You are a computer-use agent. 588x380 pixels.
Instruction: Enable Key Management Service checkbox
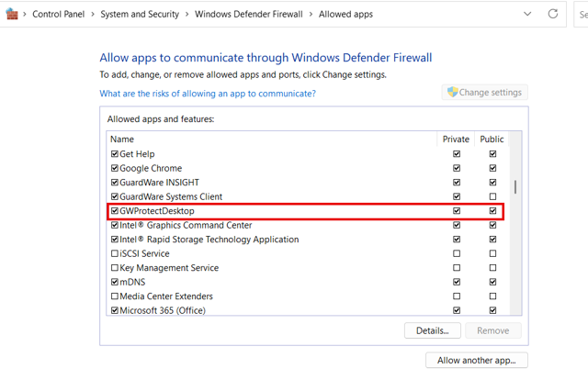click(x=115, y=268)
